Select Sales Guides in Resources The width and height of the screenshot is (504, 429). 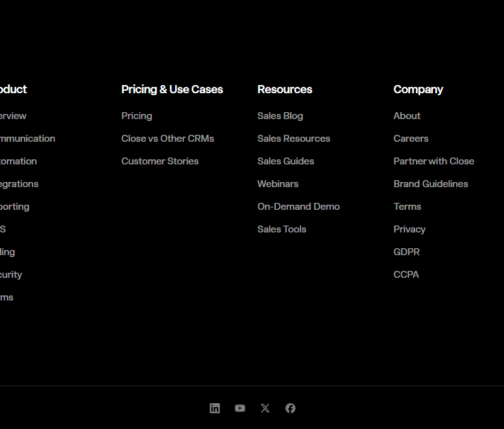pos(285,161)
